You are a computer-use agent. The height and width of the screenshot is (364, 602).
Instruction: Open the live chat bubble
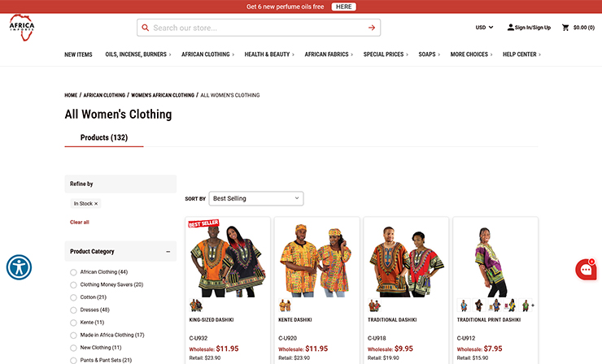(586, 270)
